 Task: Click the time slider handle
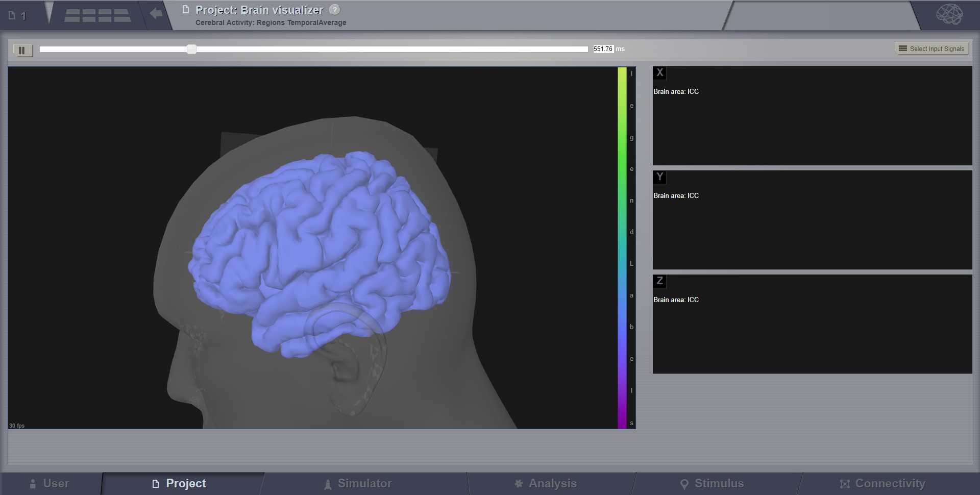(x=191, y=49)
